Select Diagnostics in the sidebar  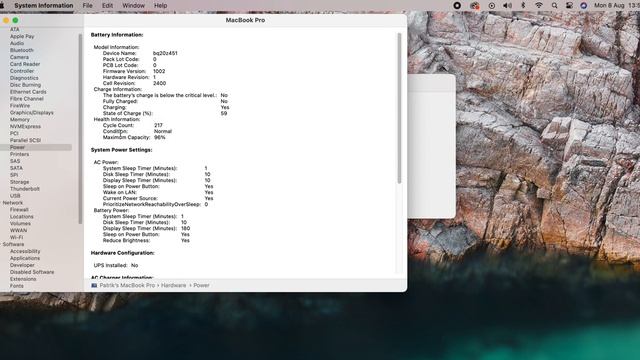click(24, 78)
